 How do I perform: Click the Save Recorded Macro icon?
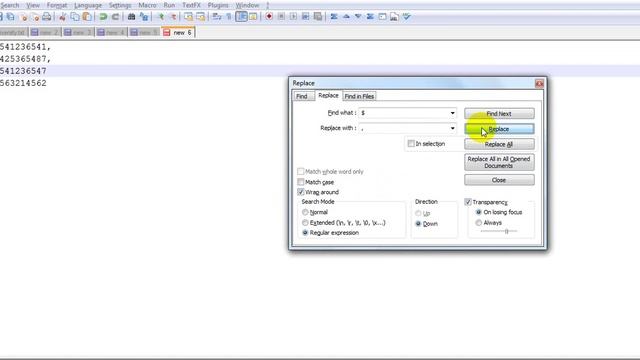click(x=318, y=17)
